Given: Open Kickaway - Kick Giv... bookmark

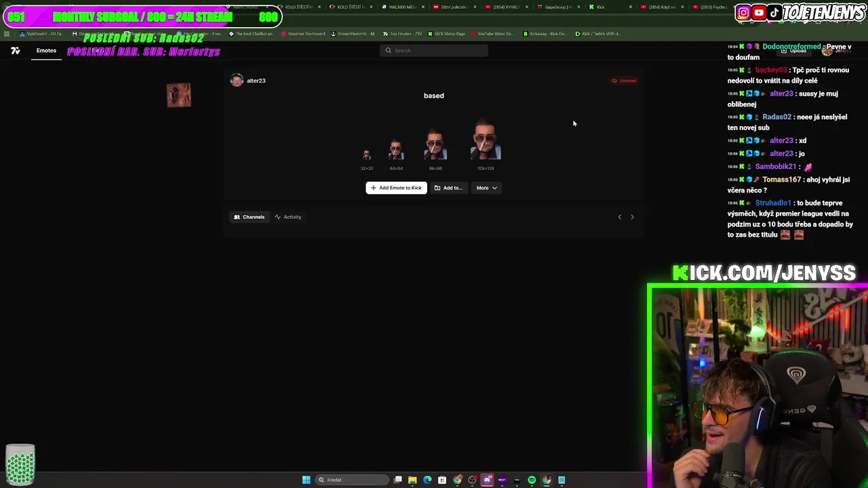Looking at the screenshot, I should [545, 34].
